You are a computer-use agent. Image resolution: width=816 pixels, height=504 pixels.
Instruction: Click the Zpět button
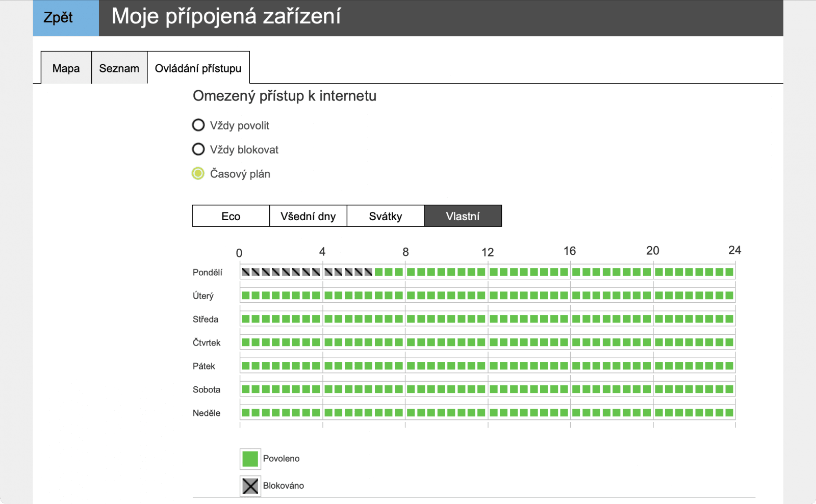pyautogui.click(x=64, y=17)
